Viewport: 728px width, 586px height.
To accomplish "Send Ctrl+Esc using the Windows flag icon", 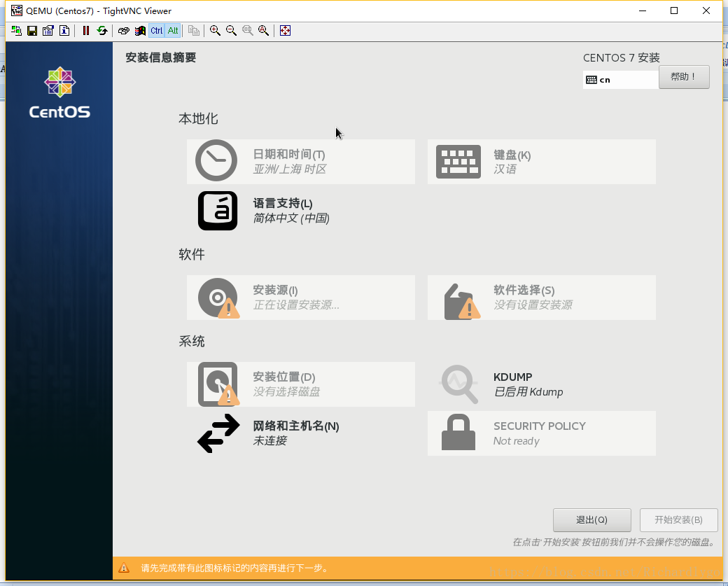I will coord(140,31).
